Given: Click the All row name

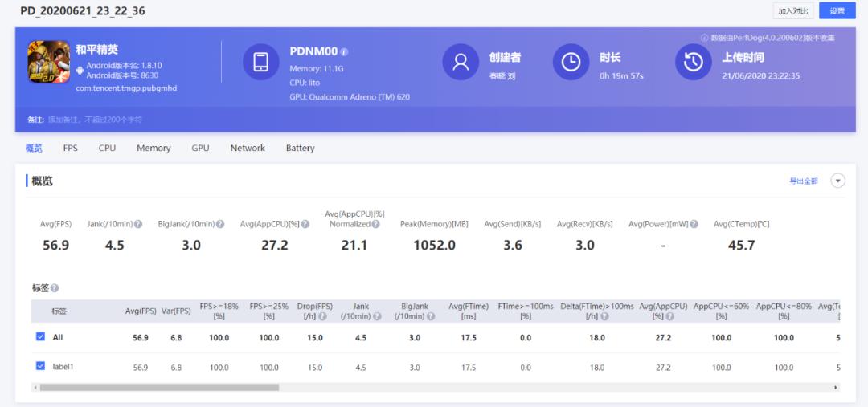Looking at the screenshot, I should 58,337.
